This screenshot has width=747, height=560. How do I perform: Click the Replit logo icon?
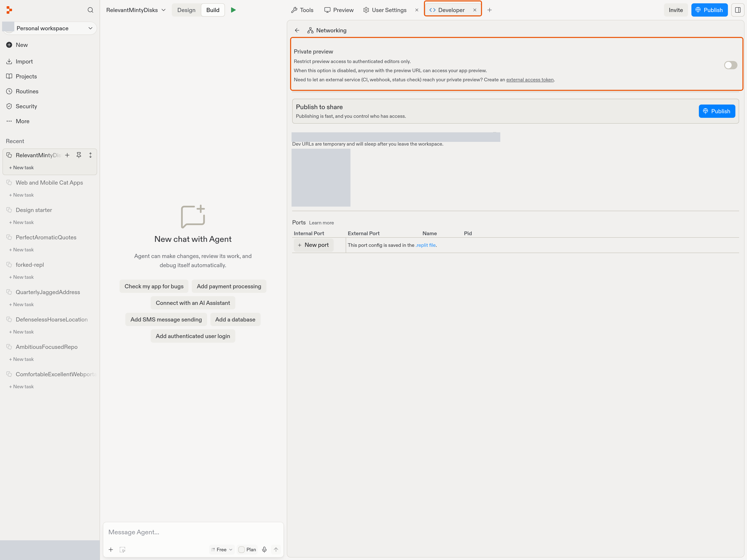pyautogui.click(x=9, y=10)
